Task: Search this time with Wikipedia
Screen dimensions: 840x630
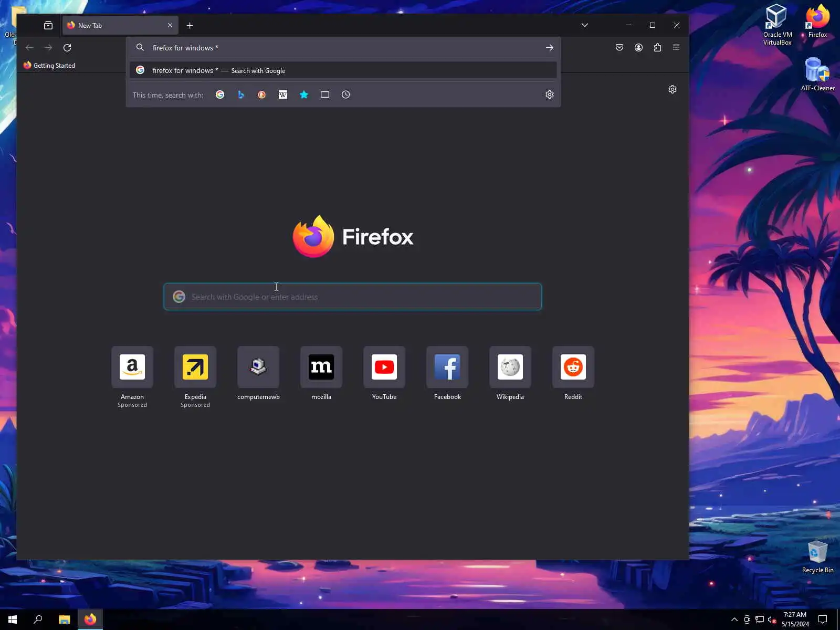Action: (x=283, y=94)
